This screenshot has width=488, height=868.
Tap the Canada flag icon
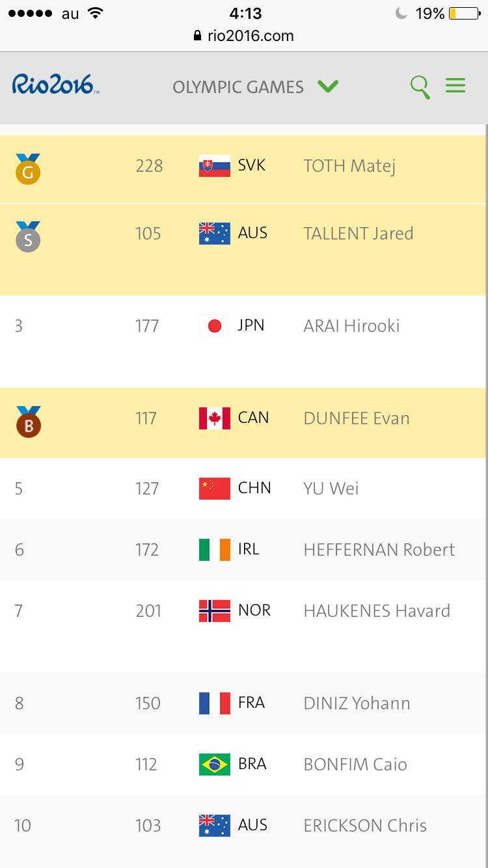click(x=215, y=418)
